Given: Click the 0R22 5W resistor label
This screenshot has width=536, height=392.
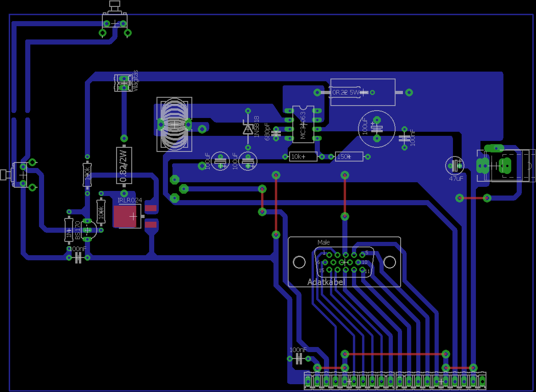Looking at the screenshot, I should pos(346,92).
